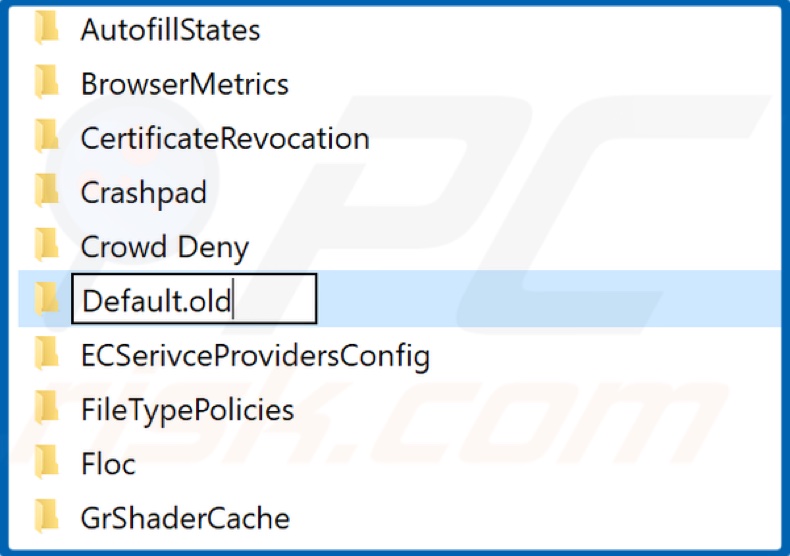790x556 pixels.
Task: Click inside the Default.old rename field
Action: click(194, 299)
